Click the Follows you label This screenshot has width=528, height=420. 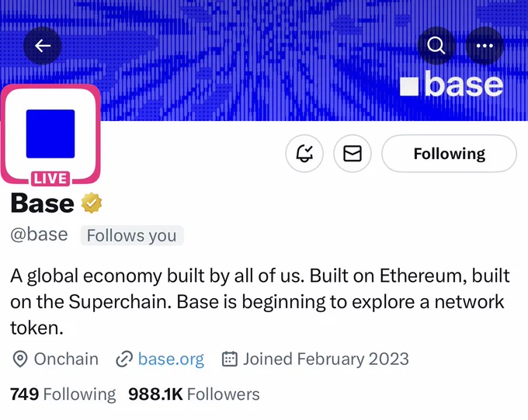click(x=132, y=235)
